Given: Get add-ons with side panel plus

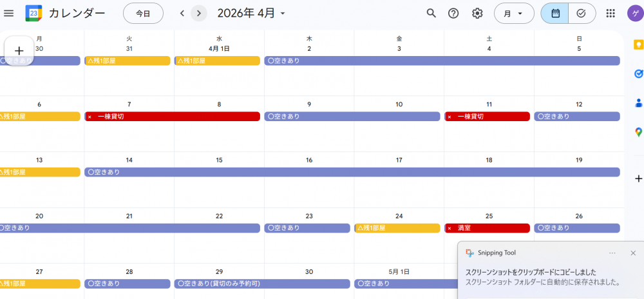Looking at the screenshot, I should coord(638,178).
